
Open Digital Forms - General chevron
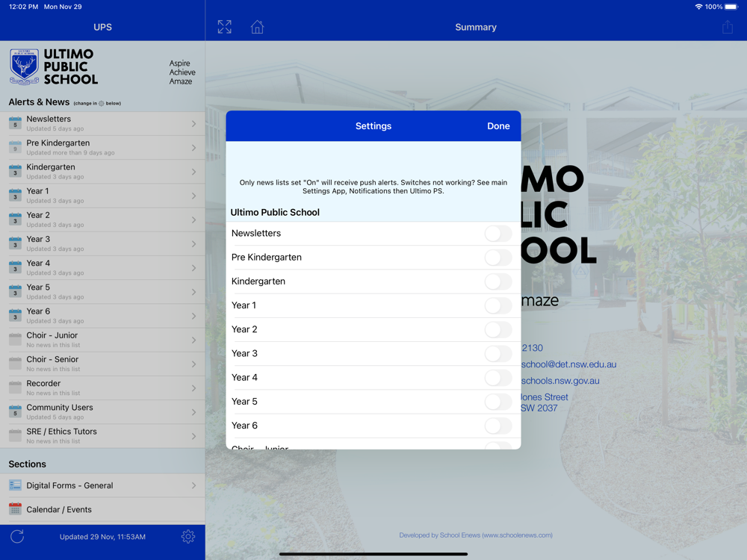point(194,485)
